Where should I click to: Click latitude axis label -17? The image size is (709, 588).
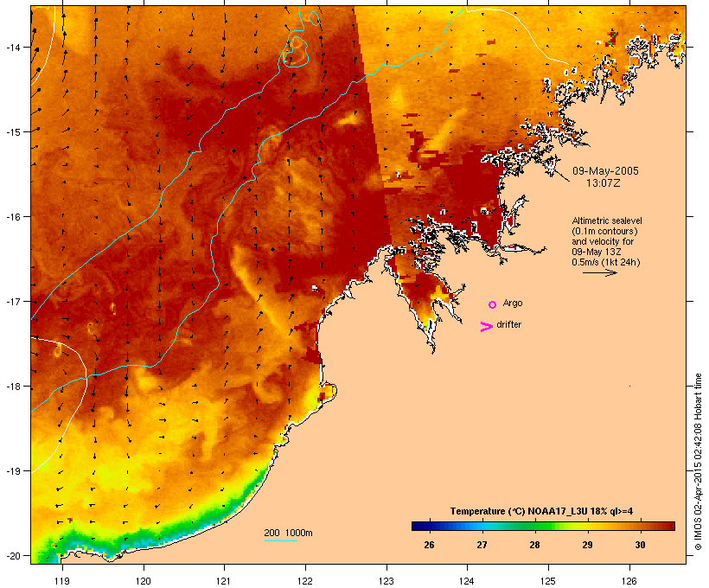[x=12, y=301]
